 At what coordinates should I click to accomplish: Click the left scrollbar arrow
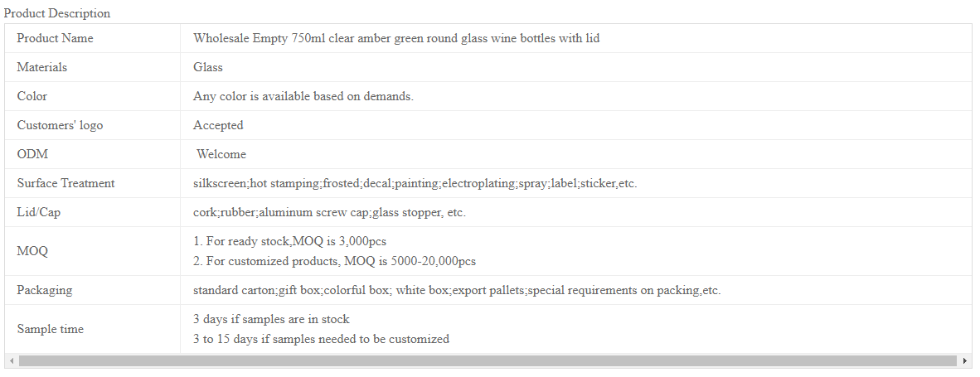[12, 360]
